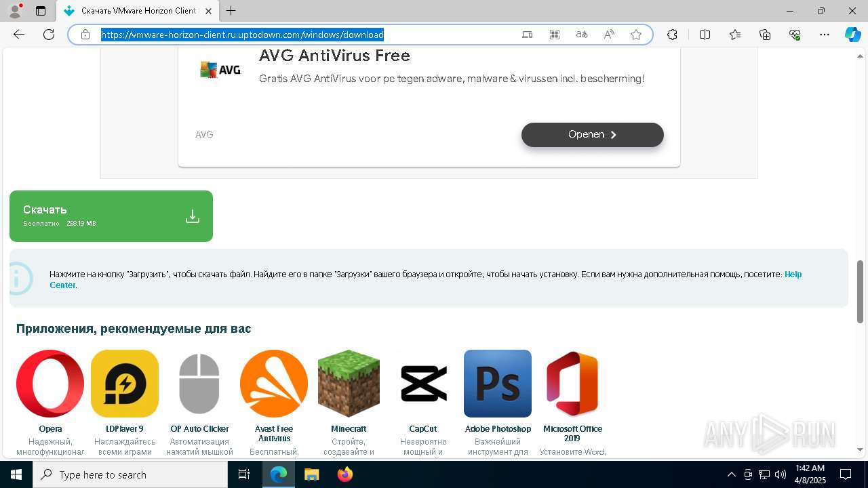Open the Microsoft Office 2019 icon
Image resolution: width=868 pixels, height=488 pixels.
572,384
